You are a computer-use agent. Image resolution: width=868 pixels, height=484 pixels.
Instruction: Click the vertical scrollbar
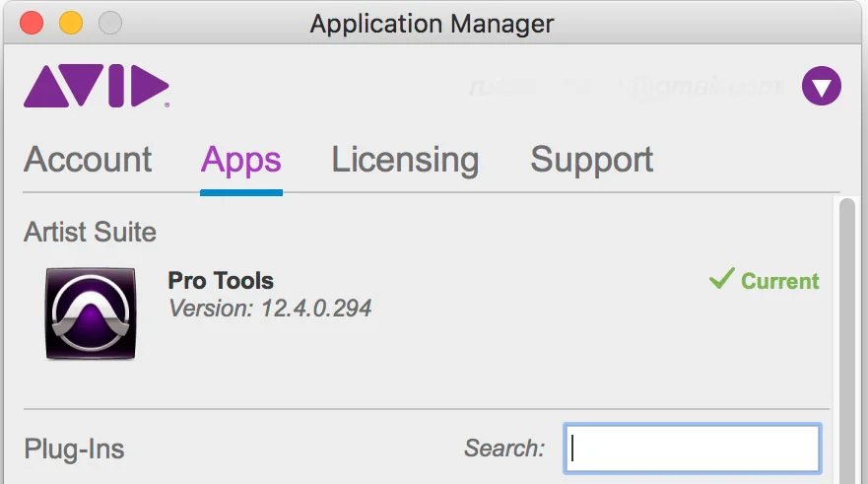tap(847, 340)
